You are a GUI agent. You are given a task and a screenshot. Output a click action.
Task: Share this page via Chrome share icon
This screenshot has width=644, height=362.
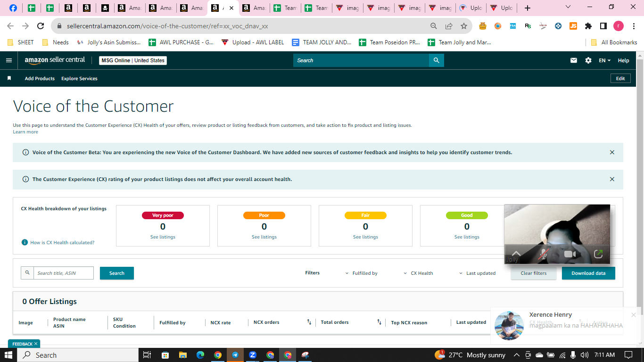[449, 26]
